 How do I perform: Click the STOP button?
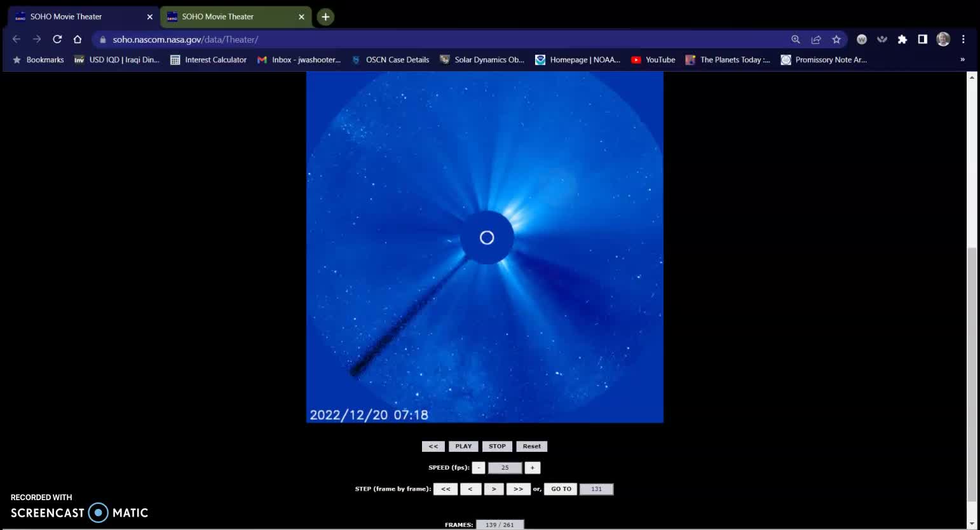[497, 446]
